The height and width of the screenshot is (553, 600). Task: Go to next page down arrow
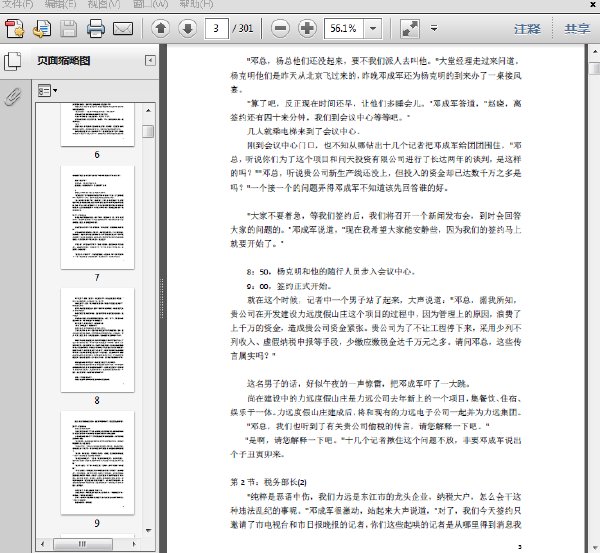pyautogui.click(x=188, y=28)
